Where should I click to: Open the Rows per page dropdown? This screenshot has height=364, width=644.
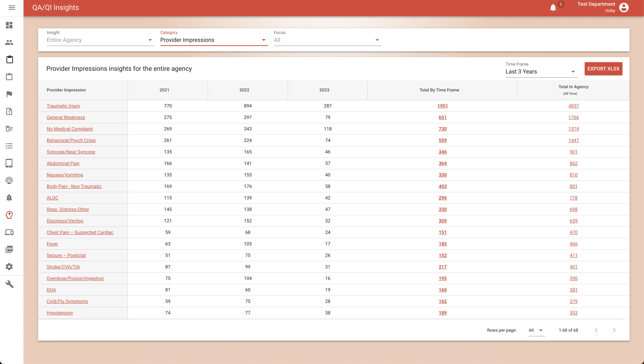pyautogui.click(x=537, y=330)
